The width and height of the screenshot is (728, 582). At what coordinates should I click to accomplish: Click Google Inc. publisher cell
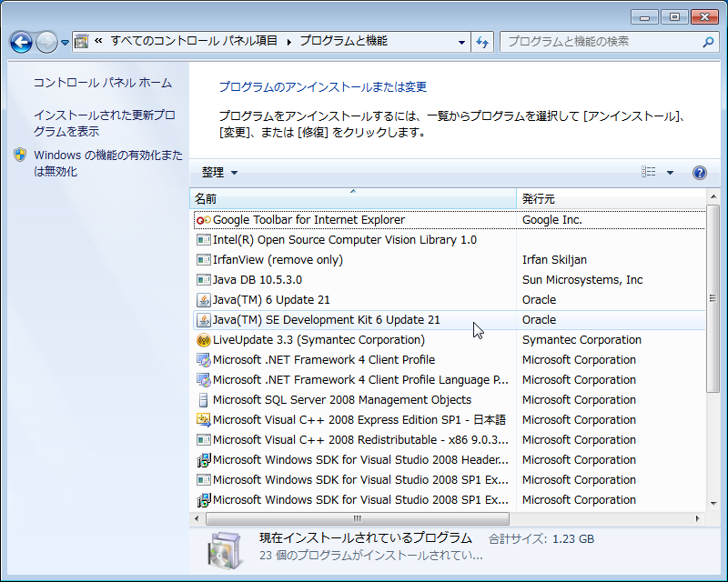tap(552, 220)
